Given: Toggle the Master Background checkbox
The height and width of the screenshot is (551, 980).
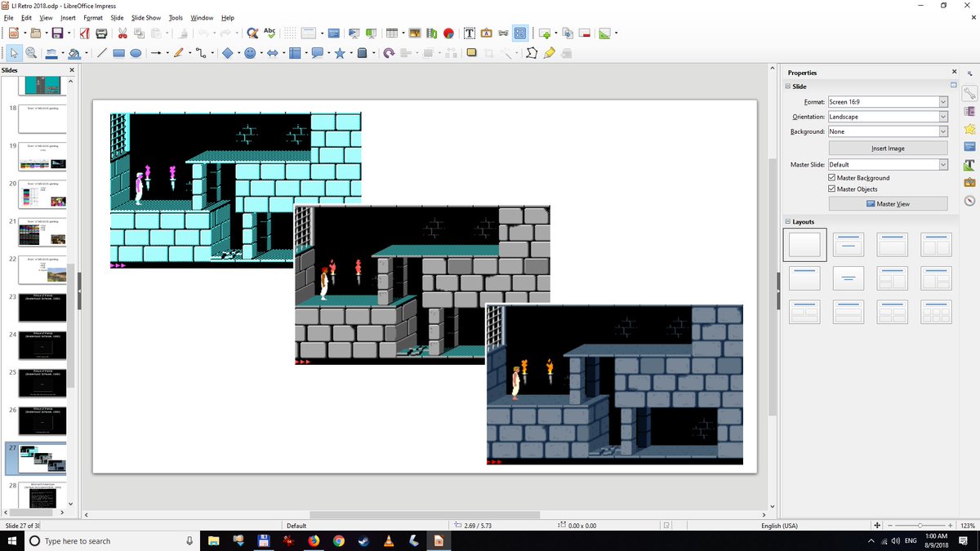Looking at the screenshot, I should pyautogui.click(x=832, y=178).
